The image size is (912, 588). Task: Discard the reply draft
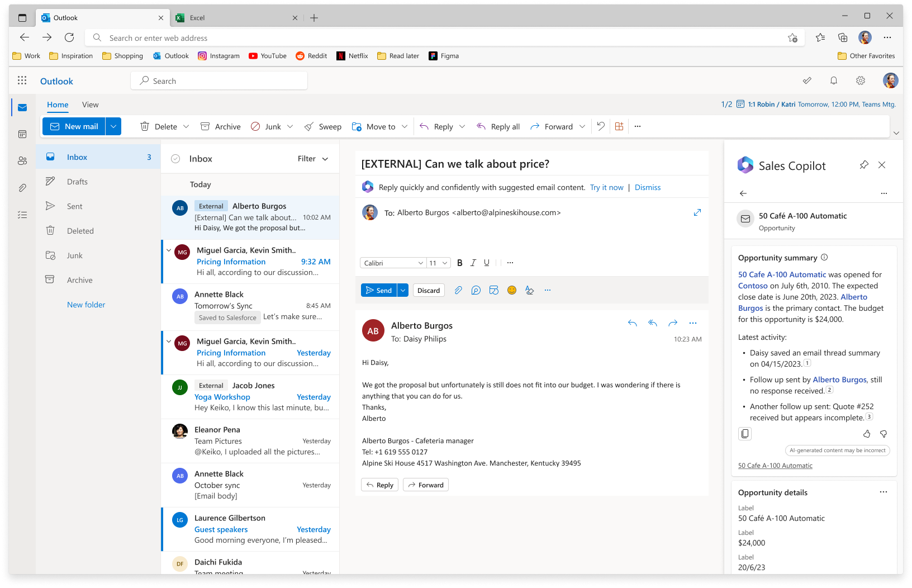click(429, 290)
